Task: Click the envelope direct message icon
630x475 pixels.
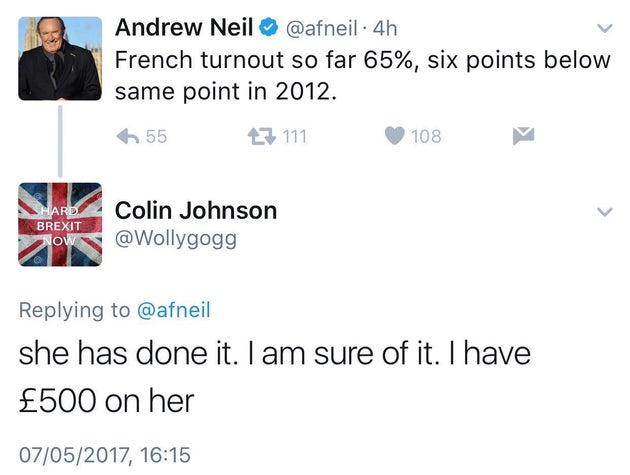Action: (524, 136)
